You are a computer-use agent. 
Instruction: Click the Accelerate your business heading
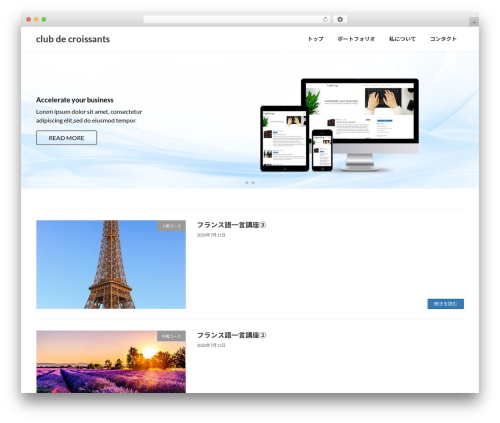[75, 100]
